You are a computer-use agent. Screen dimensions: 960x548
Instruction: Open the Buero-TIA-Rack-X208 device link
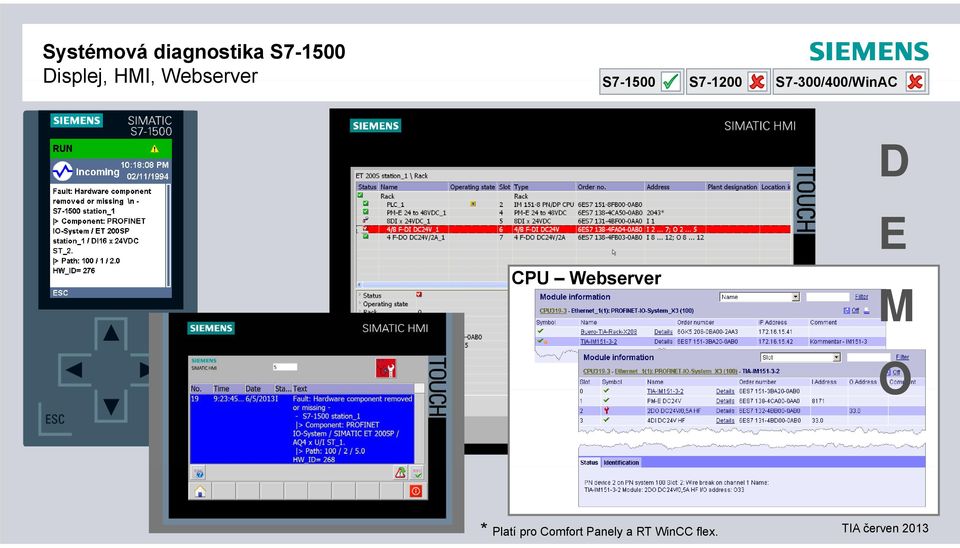coord(609,332)
